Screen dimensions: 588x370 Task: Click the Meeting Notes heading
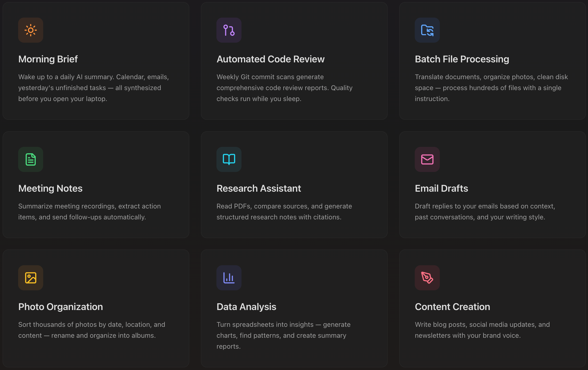tap(50, 188)
